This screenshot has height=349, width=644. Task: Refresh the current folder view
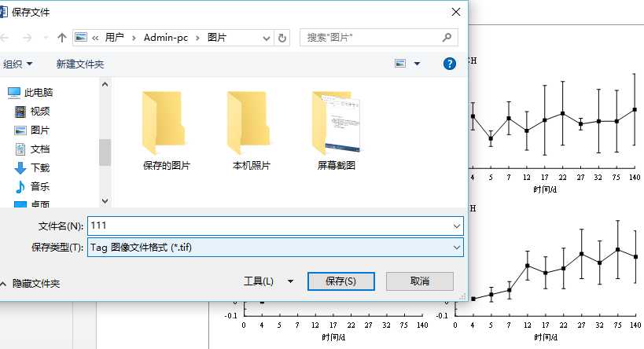(x=282, y=39)
